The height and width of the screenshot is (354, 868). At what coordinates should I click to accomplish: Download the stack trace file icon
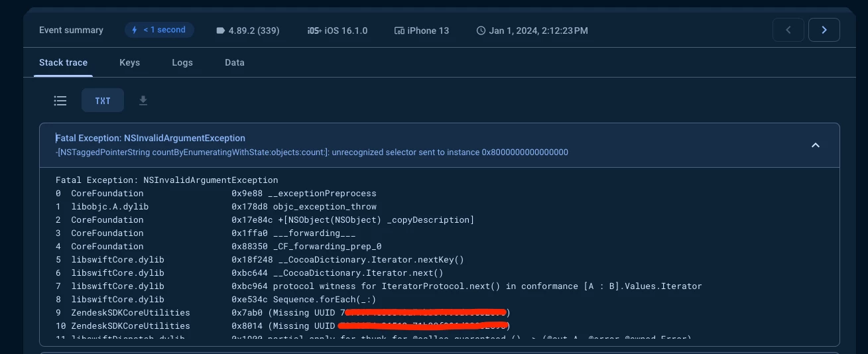[143, 101]
